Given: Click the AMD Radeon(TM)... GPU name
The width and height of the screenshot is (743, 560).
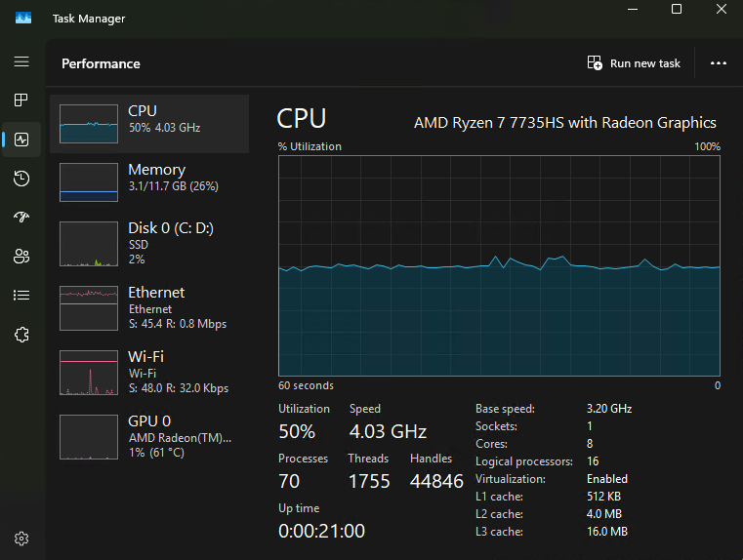Looking at the screenshot, I should tap(180, 438).
